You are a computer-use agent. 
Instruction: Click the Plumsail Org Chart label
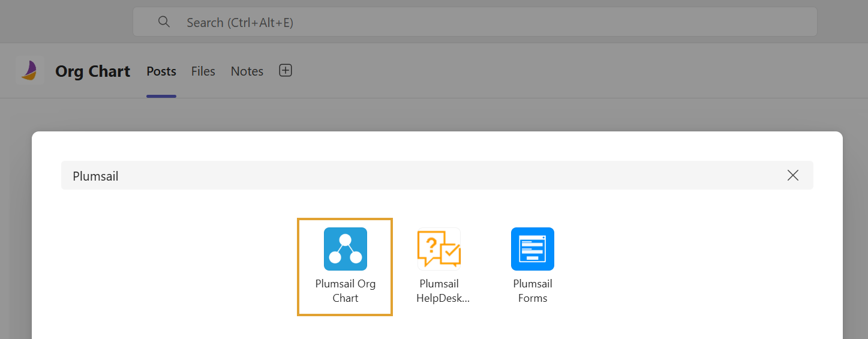point(346,291)
